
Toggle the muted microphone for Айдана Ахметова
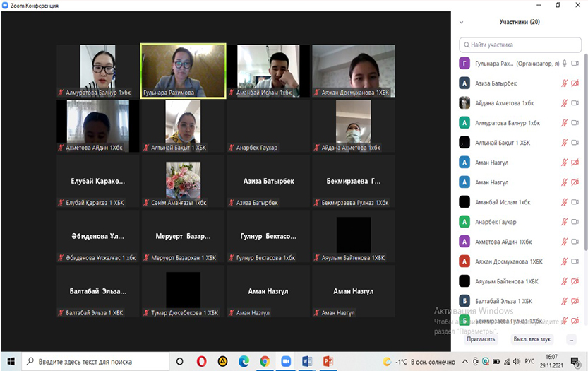pyautogui.click(x=564, y=102)
